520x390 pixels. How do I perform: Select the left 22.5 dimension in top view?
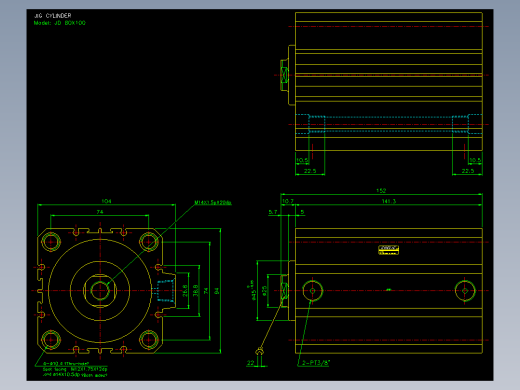310,171
